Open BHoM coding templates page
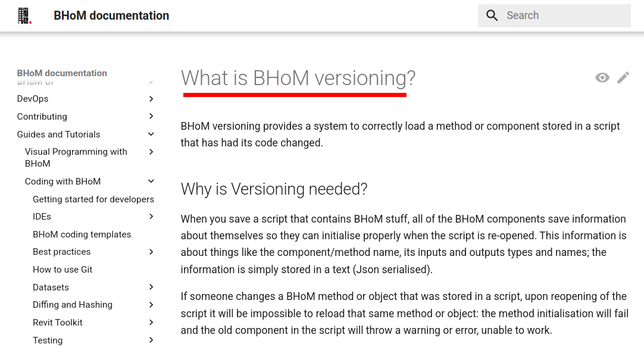 (x=82, y=235)
